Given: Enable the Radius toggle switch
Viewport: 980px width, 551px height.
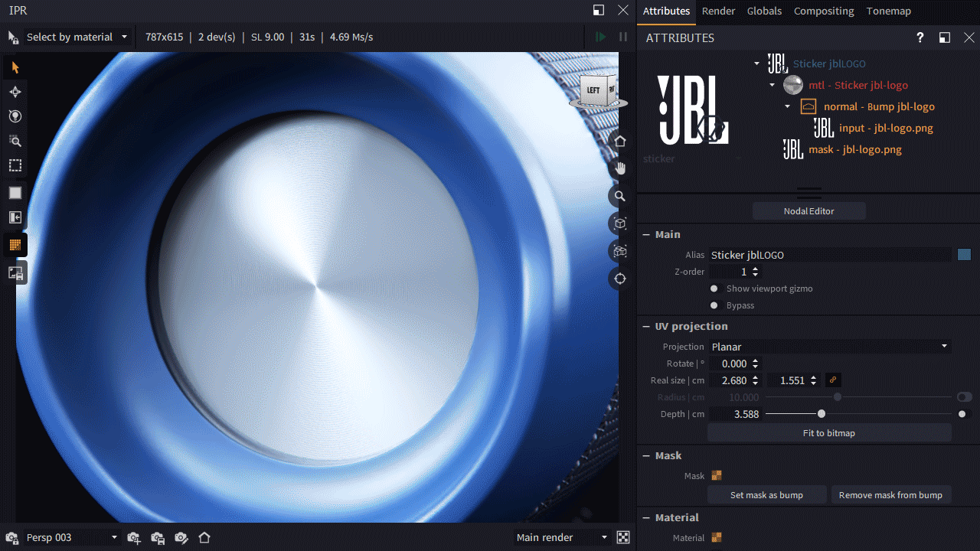Looking at the screenshot, I should coord(964,396).
